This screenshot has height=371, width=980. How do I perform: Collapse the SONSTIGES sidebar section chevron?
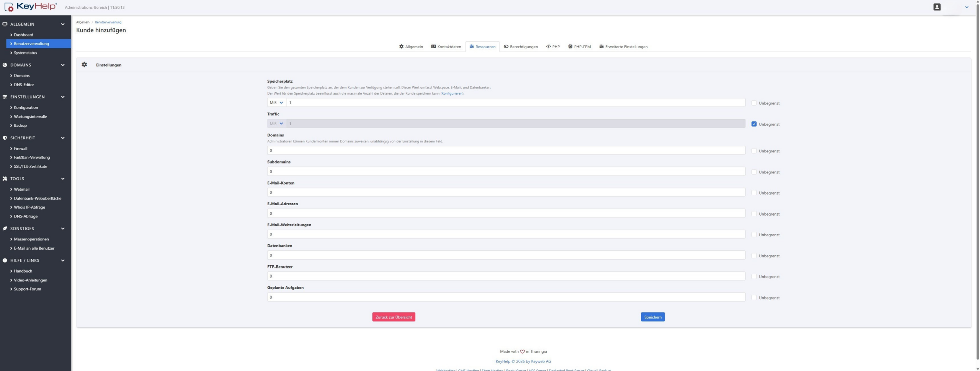pos(63,229)
